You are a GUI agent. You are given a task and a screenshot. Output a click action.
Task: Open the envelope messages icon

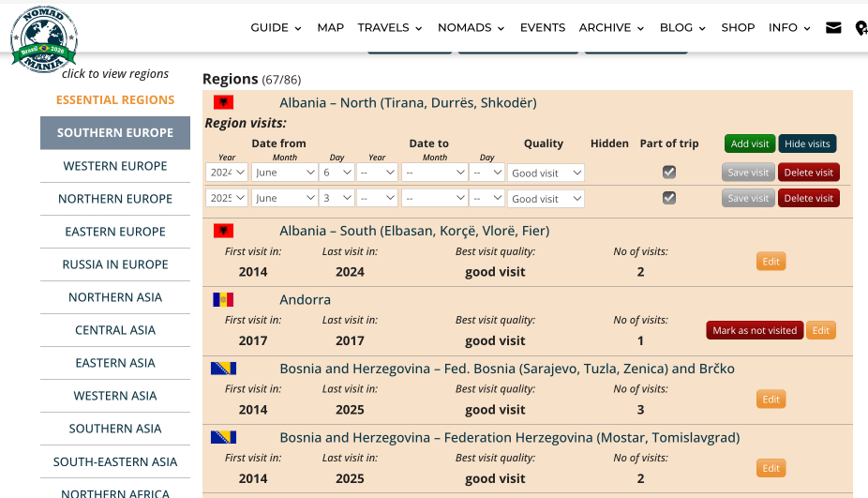click(x=833, y=28)
